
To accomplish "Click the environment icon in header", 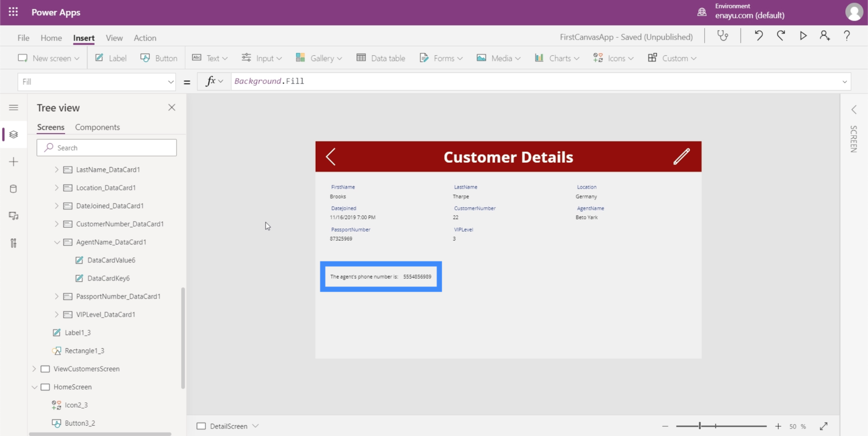I will pos(702,12).
